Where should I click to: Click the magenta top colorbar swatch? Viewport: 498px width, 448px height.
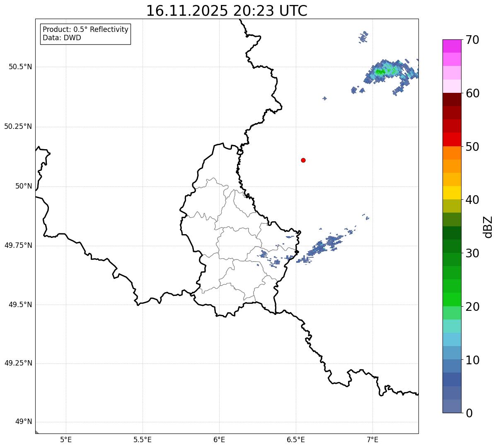pos(452,46)
